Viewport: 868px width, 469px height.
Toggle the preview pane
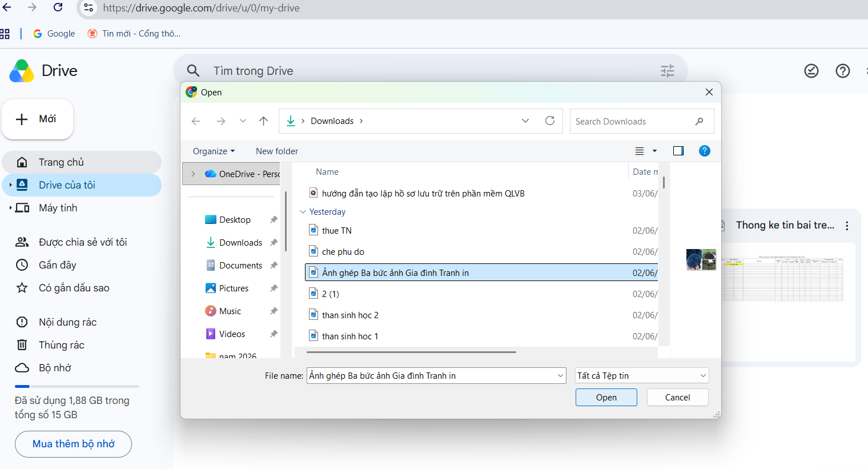(678, 151)
